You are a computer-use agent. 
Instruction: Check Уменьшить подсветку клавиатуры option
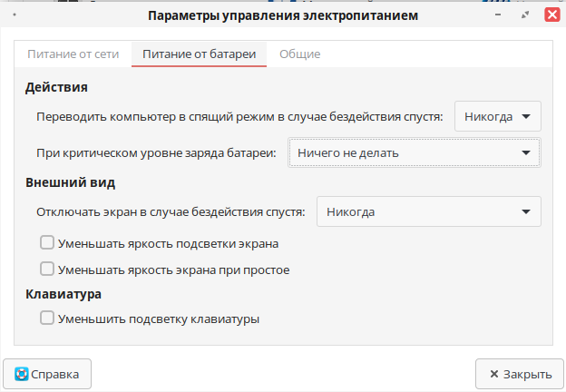(x=47, y=319)
